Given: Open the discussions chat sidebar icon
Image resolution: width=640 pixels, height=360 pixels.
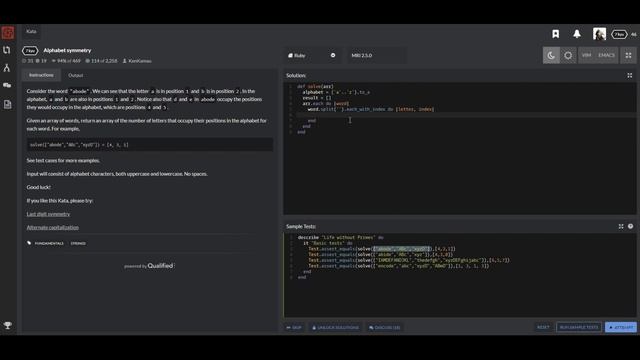Looking at the screenshot, I should coord(7,85).
